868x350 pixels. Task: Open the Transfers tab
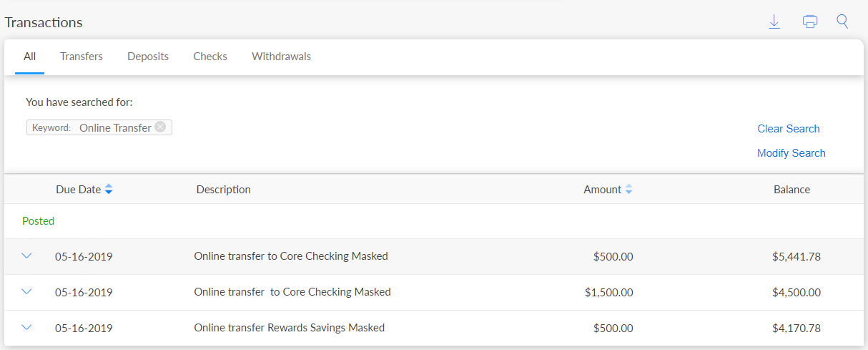82,57
